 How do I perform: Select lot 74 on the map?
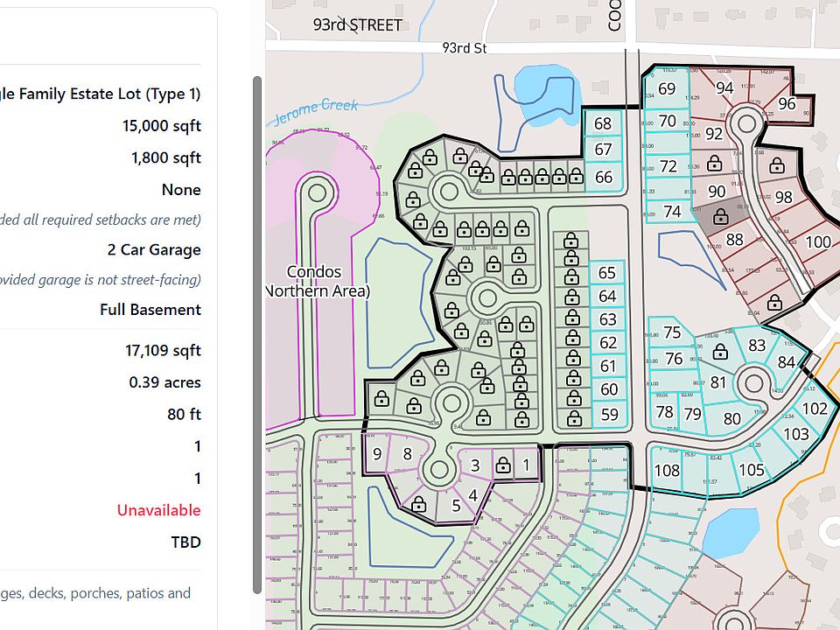[x=672, y=212]
